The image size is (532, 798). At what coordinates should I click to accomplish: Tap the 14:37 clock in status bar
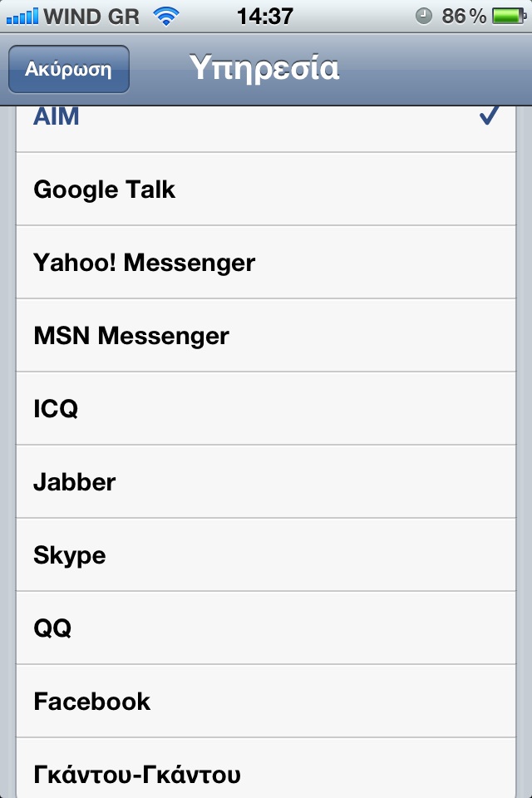[x=264, y=17]
